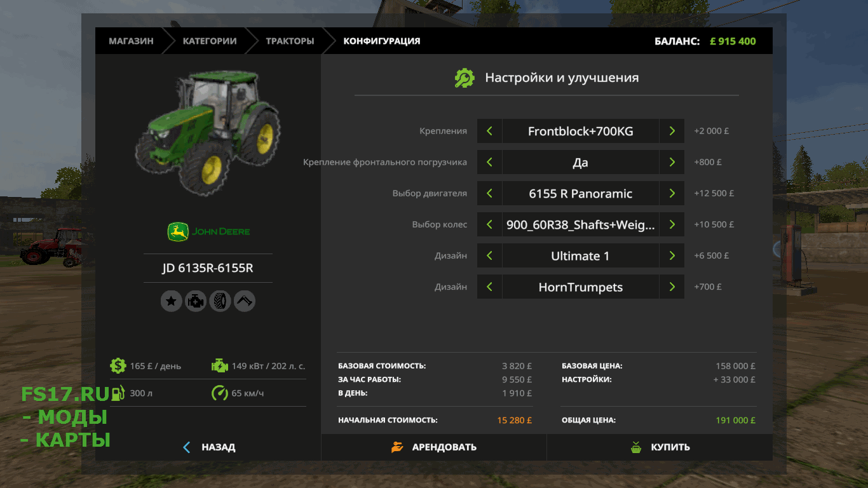The height and width of the screenshot is (488, 868).
Task: Click the Настройки и улучшения heading
Action: pos(562,78)
